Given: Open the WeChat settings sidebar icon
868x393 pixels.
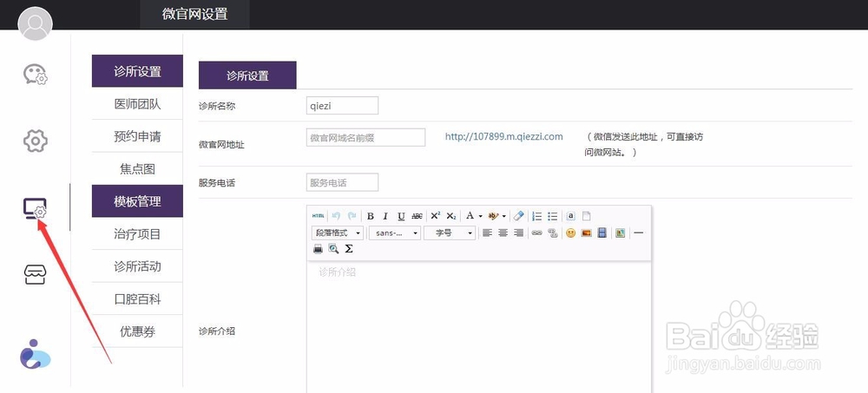Looking at the screenshot, I should pos(36,75).
